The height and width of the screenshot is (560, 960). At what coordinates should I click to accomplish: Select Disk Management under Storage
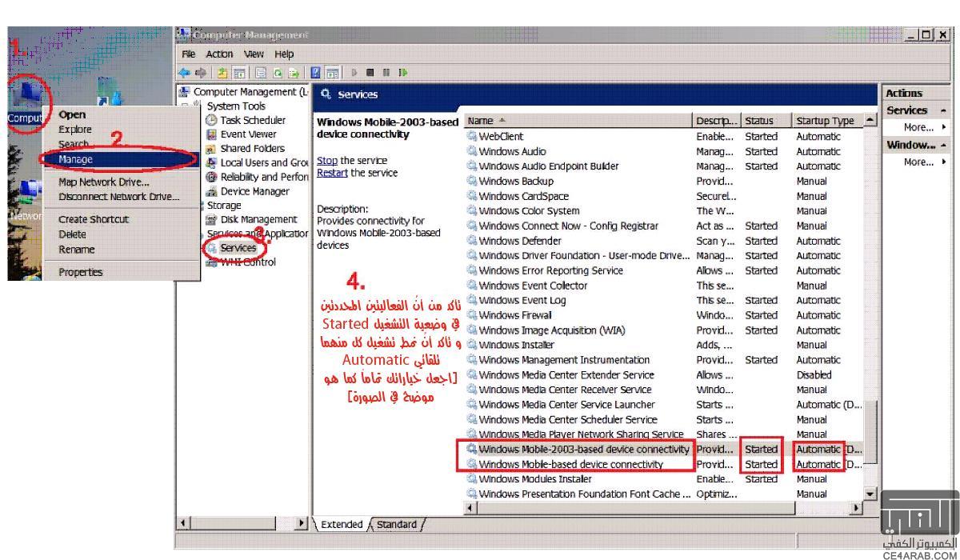(x=252, y=219)
